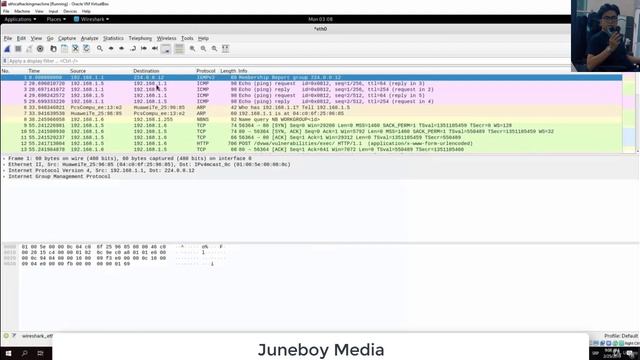Open expert information status icon
Screen dimensions: 640x360
(x=6, y=336)
